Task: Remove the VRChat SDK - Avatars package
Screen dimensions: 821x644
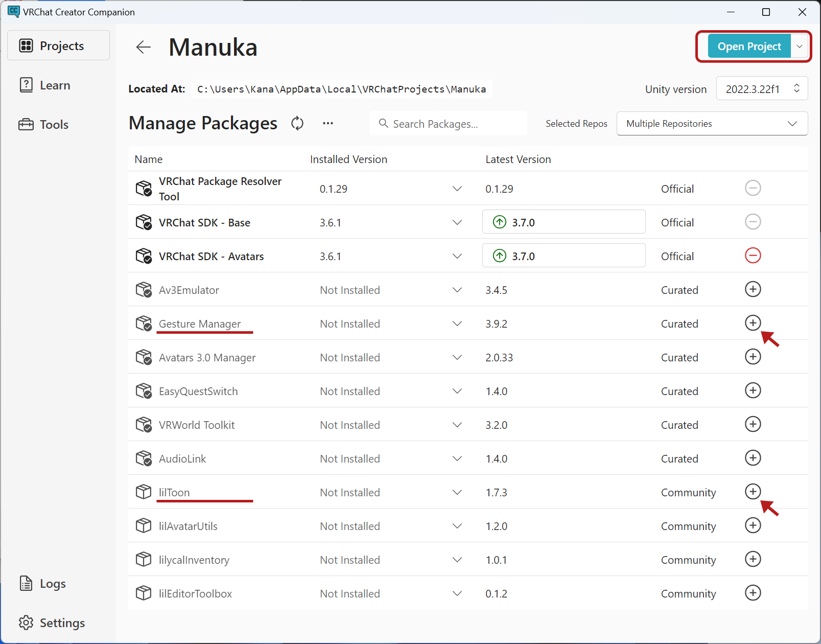Action: tap(753, 256)
